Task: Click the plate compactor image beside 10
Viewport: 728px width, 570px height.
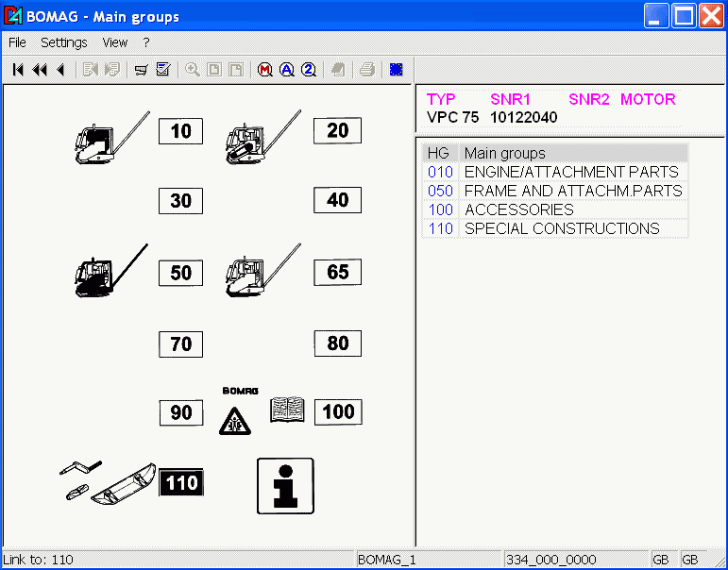Action: click(112, 139)
